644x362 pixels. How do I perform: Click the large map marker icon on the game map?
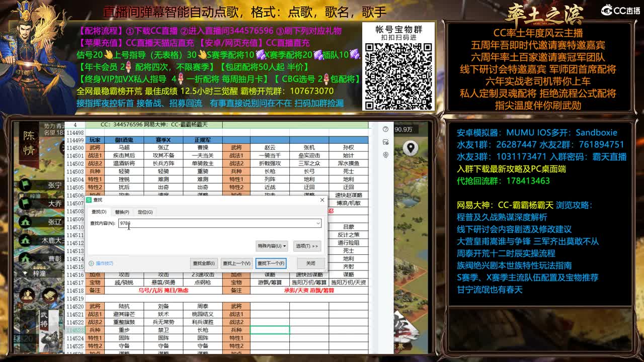(411, 148)
